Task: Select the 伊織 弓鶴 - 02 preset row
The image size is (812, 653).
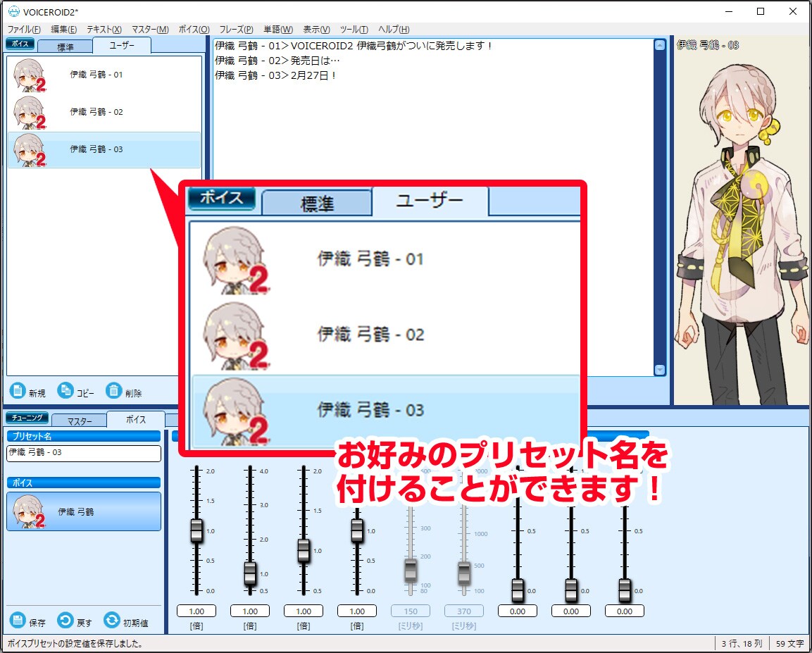Action: pyautogui.click(x=104, y=113)
